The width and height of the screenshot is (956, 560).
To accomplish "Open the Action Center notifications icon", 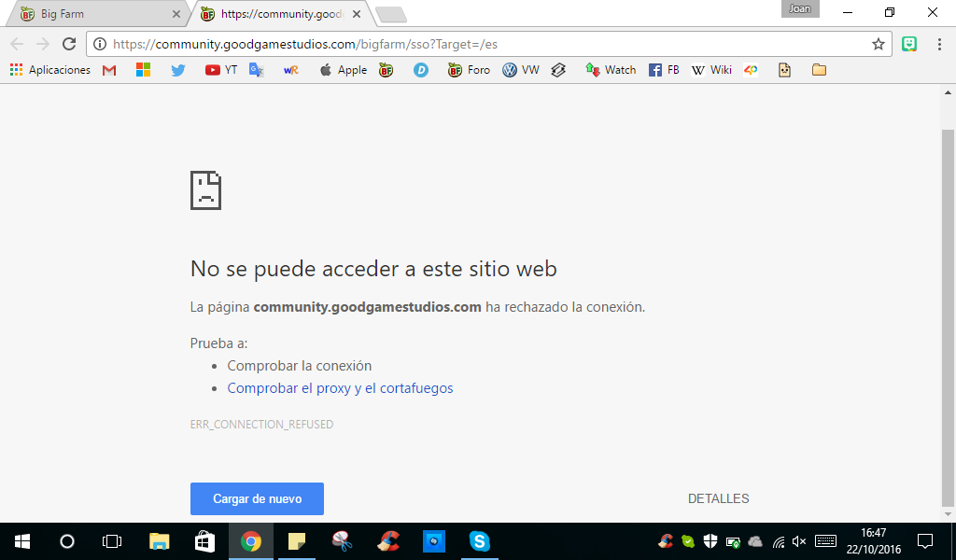I will click(925, 541).
